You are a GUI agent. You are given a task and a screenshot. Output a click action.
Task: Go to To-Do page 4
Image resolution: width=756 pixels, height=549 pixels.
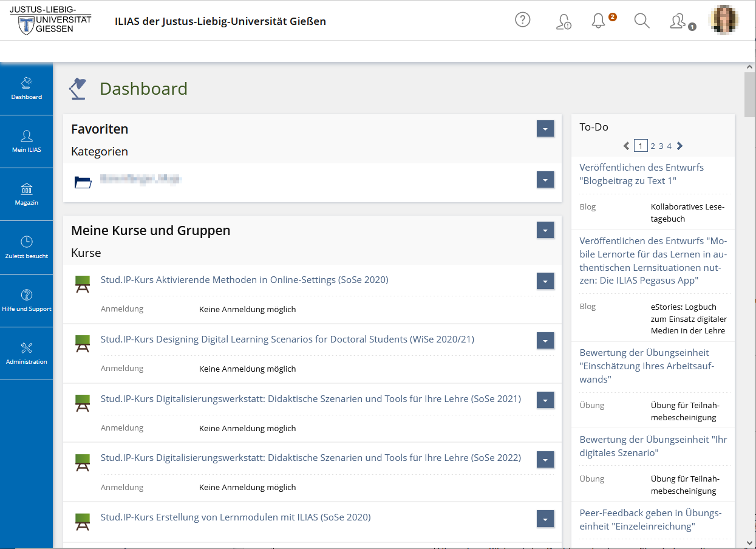[669, 146]
